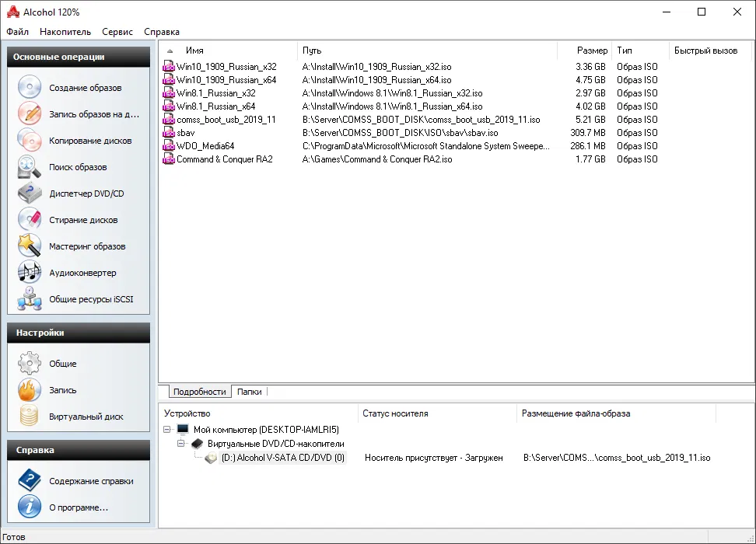This screenshot has width=756, height=544.
Task: Click the ISO icon of Win8.1_Russian_x64
Action: tap(168, 106)
